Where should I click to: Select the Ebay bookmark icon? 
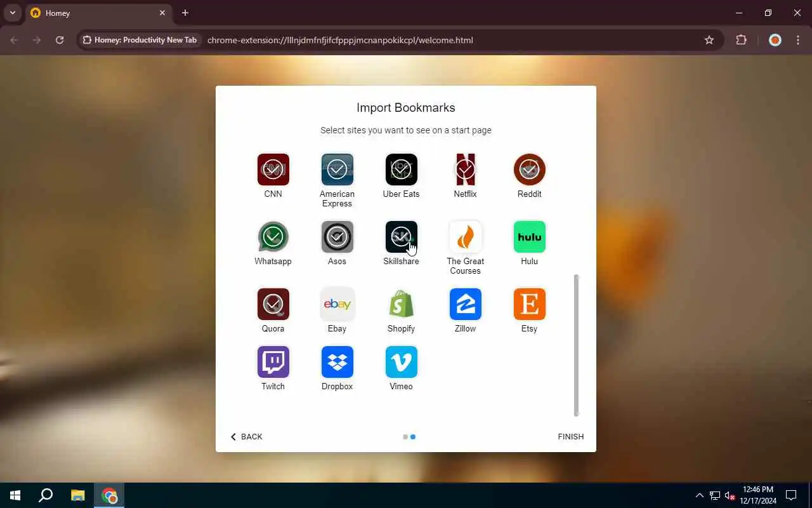click(337, 304)
